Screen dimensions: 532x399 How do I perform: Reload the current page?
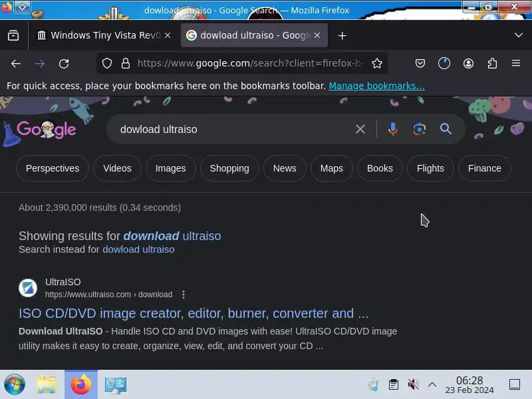[64, 63]
